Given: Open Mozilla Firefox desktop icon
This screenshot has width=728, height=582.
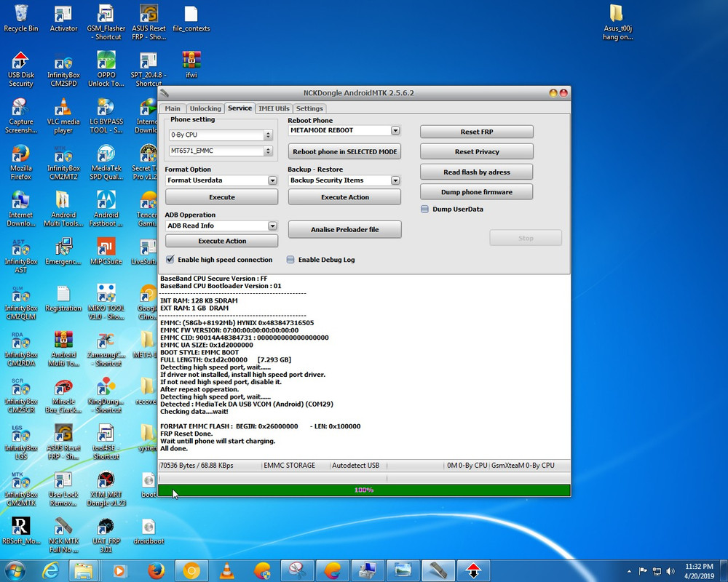Looking at the screenshot, I should (x=21, y=162).
